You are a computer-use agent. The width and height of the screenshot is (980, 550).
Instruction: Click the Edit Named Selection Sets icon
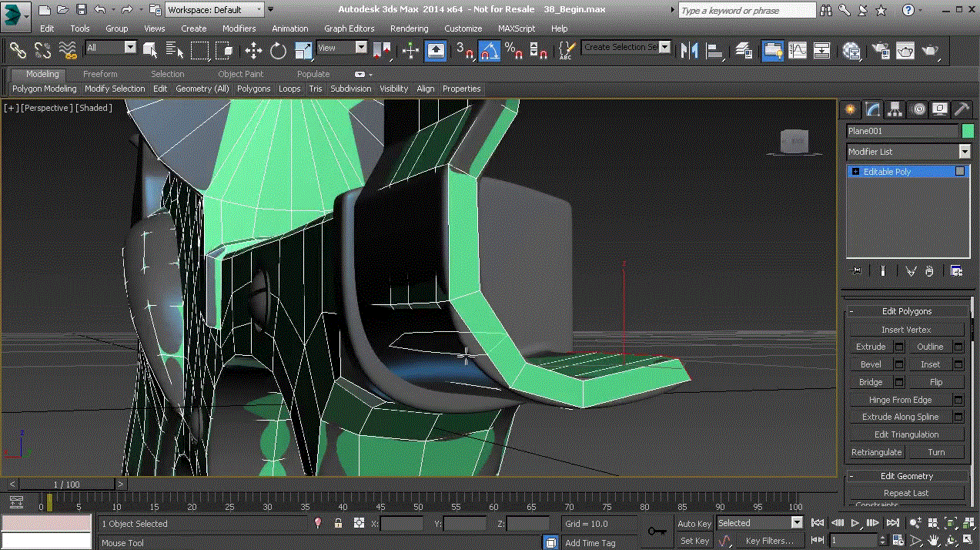[567, 51]
